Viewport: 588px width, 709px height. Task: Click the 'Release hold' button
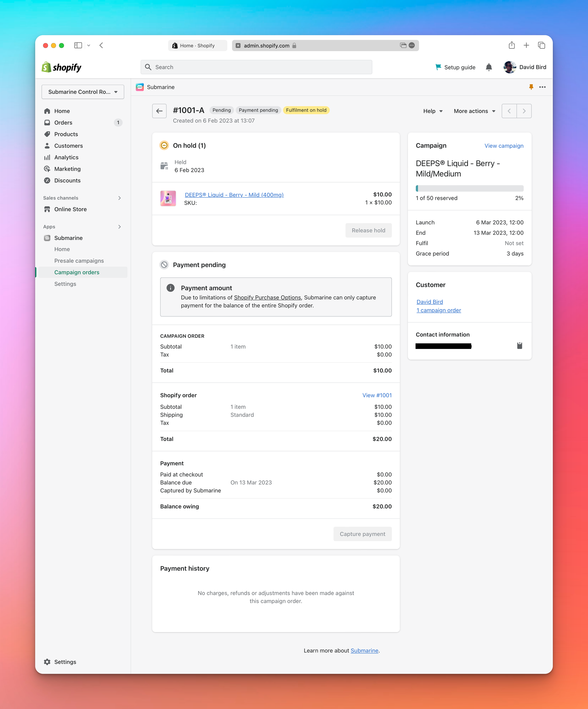tap(367, 230)
